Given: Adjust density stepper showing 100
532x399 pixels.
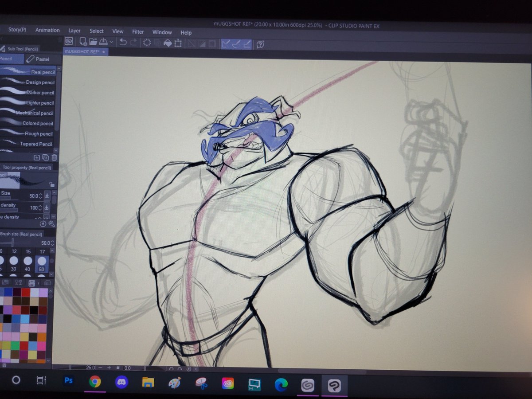Looking at the screenshot, I should click(x=41, y=207).
